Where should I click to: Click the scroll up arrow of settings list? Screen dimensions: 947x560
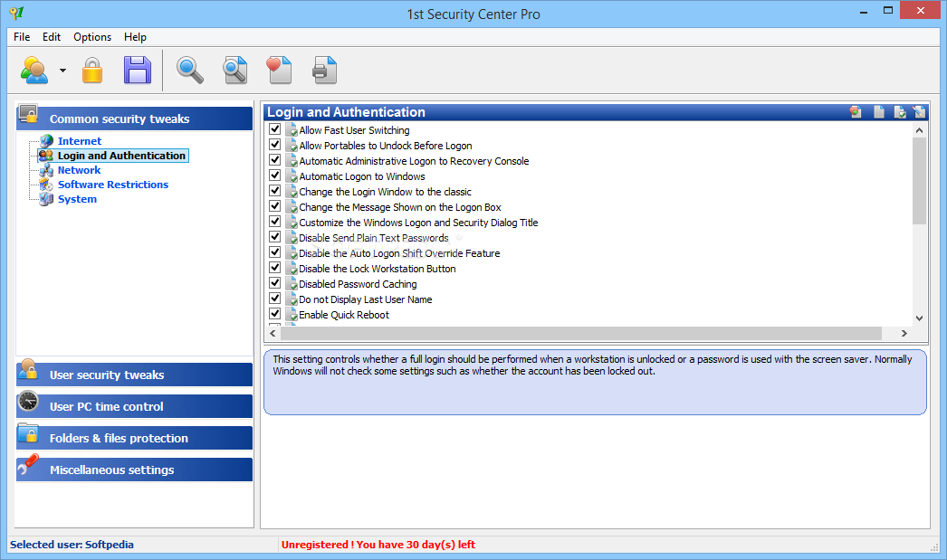(x=919, y=129)
